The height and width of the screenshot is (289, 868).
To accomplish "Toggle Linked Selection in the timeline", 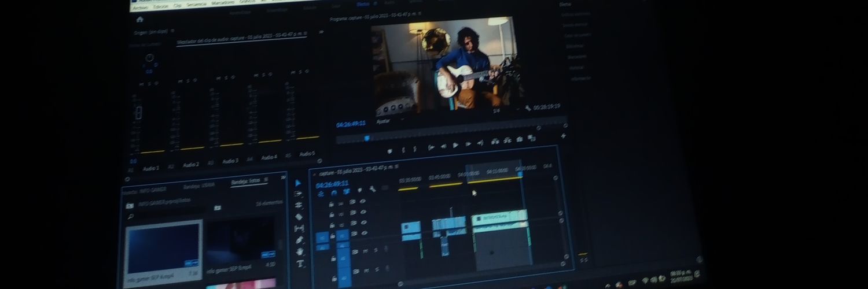I will (347, 191).
